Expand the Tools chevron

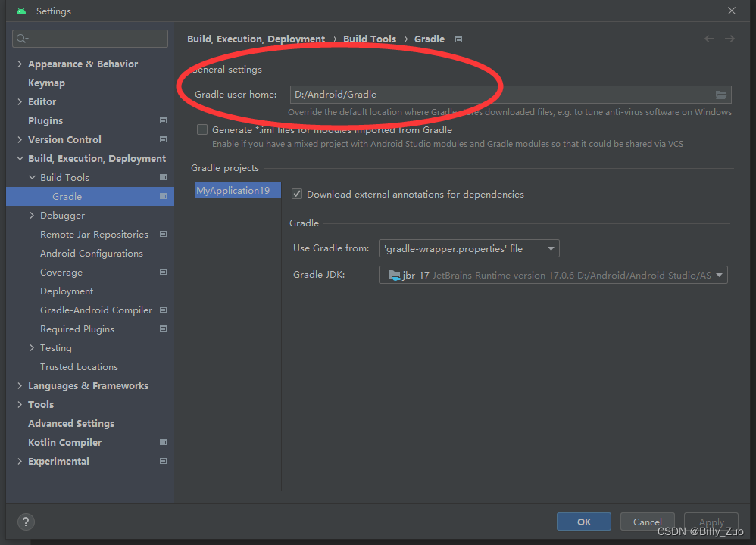(20, 404)
